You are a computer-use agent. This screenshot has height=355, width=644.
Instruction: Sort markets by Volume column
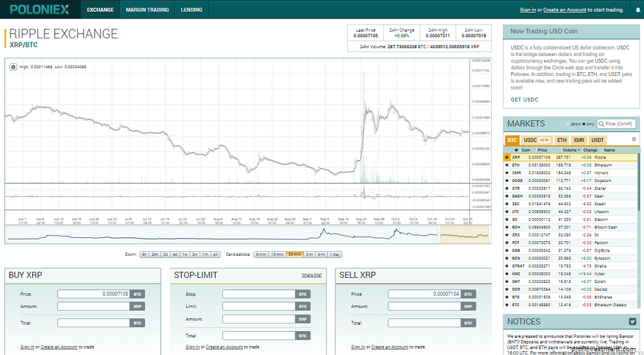571,150
